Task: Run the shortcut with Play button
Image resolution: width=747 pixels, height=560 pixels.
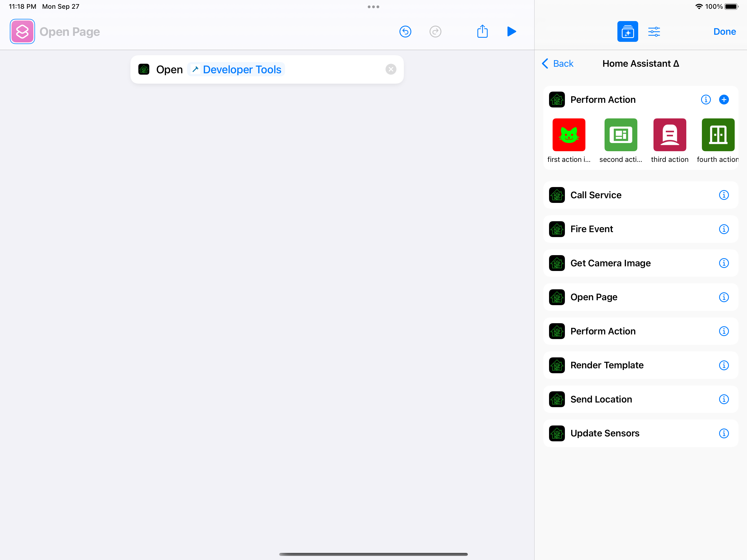Action: pyautogui.click(x=511, y=31)
